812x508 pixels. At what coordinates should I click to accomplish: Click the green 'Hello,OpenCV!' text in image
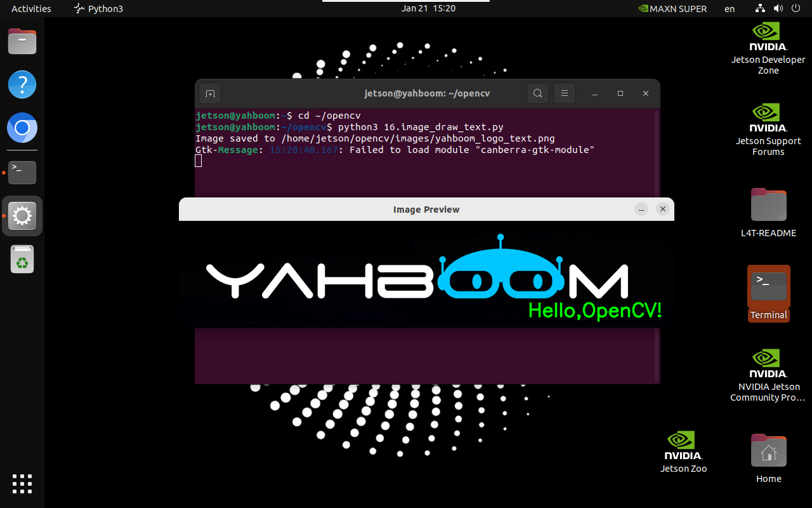click(x=595, y=311)
